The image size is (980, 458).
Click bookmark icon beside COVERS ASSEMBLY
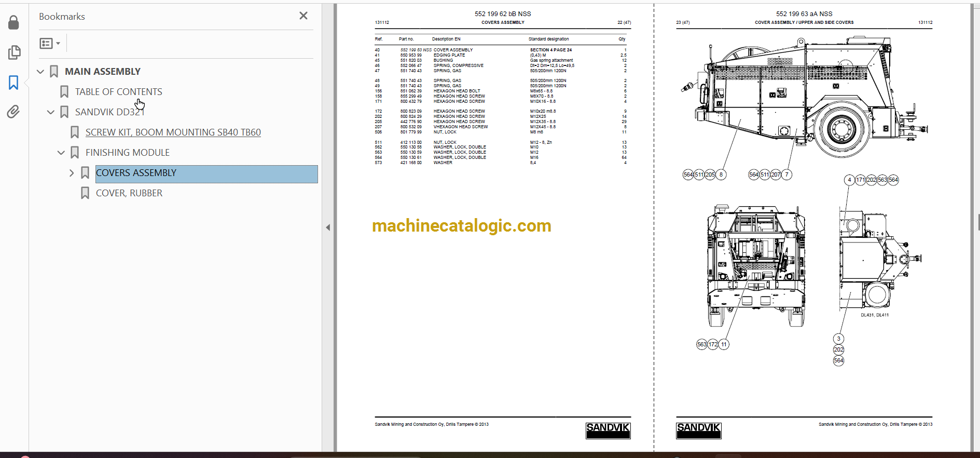tap(85, 173)
